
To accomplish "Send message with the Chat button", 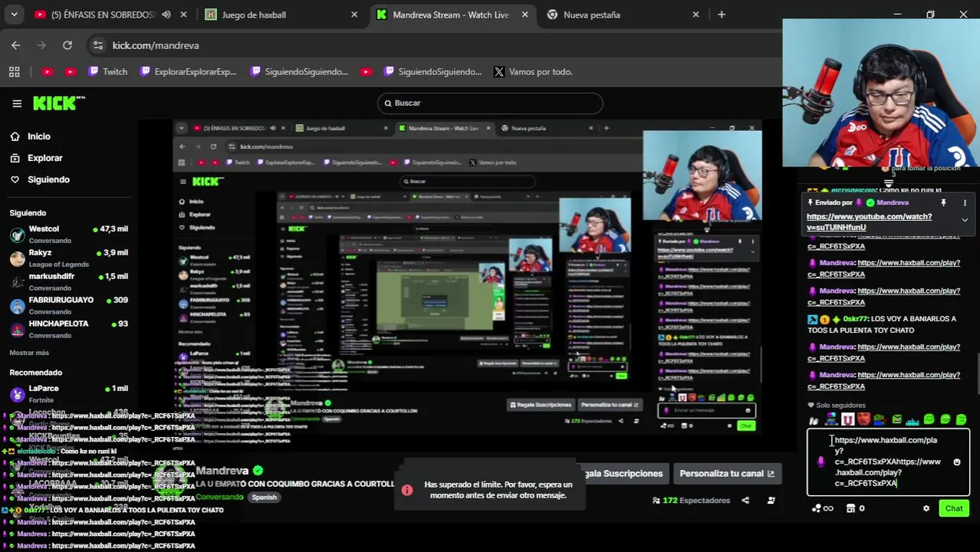I will click(x=954, y=508).
